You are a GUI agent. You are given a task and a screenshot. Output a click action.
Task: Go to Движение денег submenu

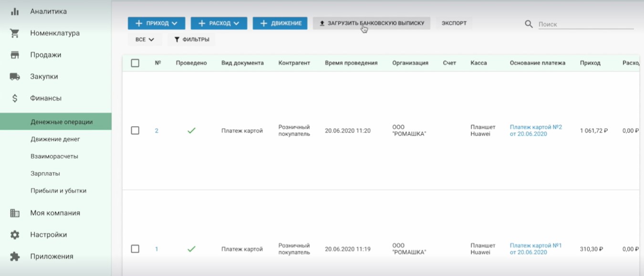pos(56,139)
